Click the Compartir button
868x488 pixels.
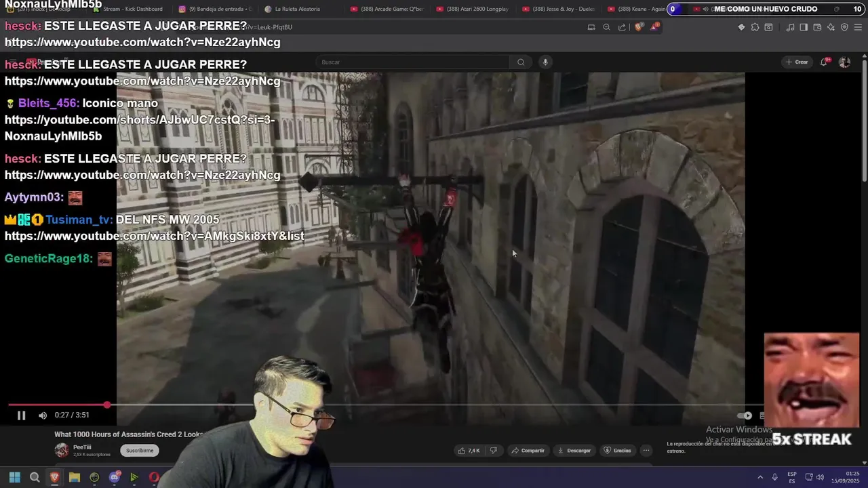(x=528, y=451)
